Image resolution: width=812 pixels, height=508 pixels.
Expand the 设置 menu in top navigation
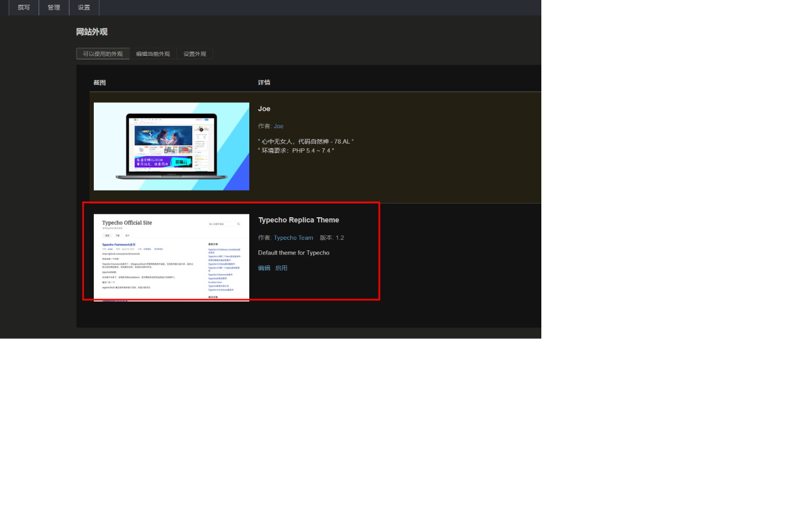click(84, 8)
